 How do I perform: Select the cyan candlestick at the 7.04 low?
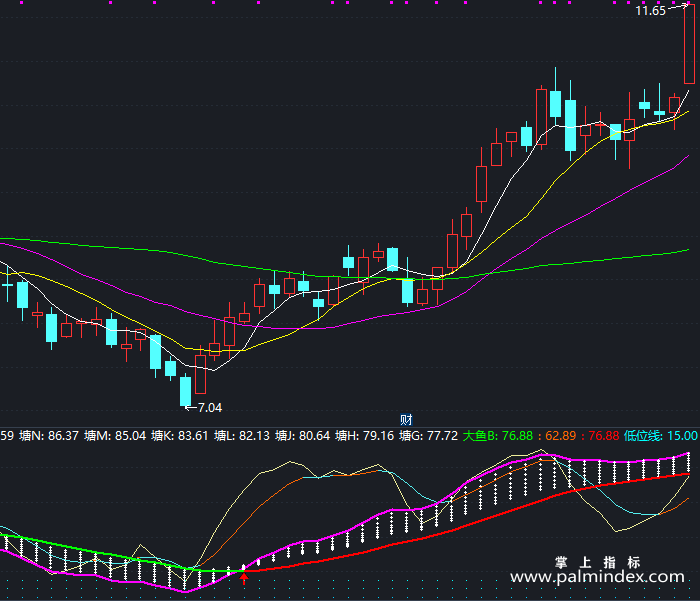(x=185, y=391)
